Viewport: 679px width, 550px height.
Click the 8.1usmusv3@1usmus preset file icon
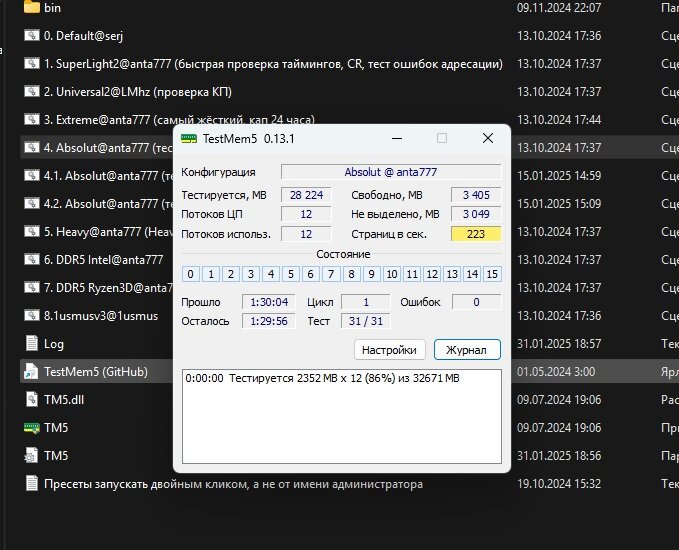point(31,315)
